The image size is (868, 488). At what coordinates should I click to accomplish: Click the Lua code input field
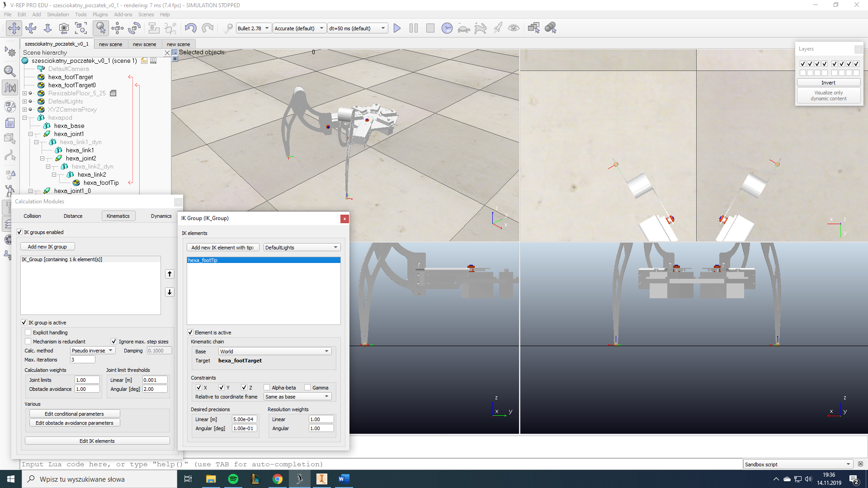[x=381, y=465]
